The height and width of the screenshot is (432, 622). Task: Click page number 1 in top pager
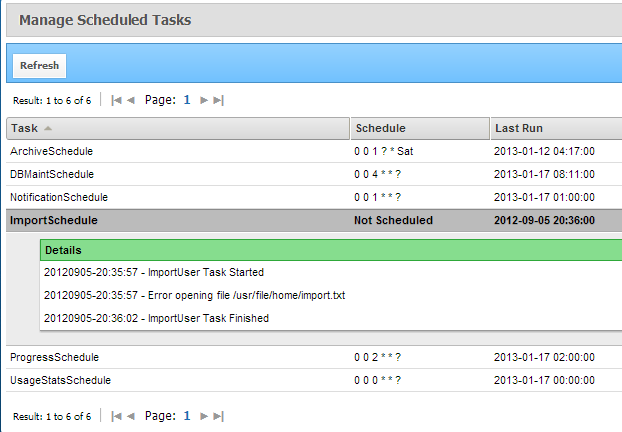pos(187,100)
